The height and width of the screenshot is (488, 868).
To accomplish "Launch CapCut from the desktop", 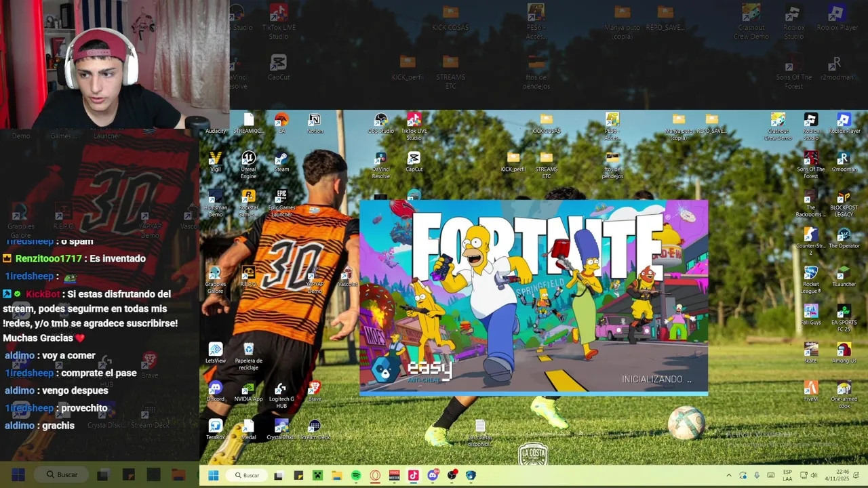I will point(414,161).
